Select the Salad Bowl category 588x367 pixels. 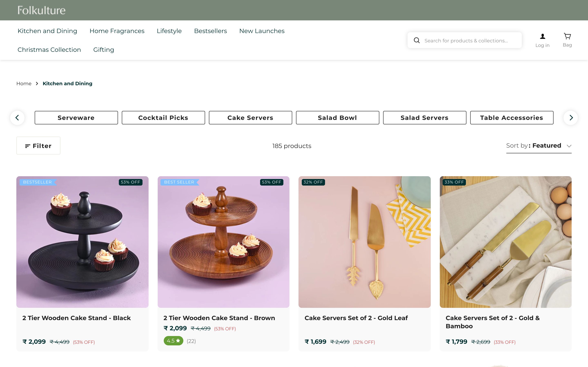coord(337,118)
